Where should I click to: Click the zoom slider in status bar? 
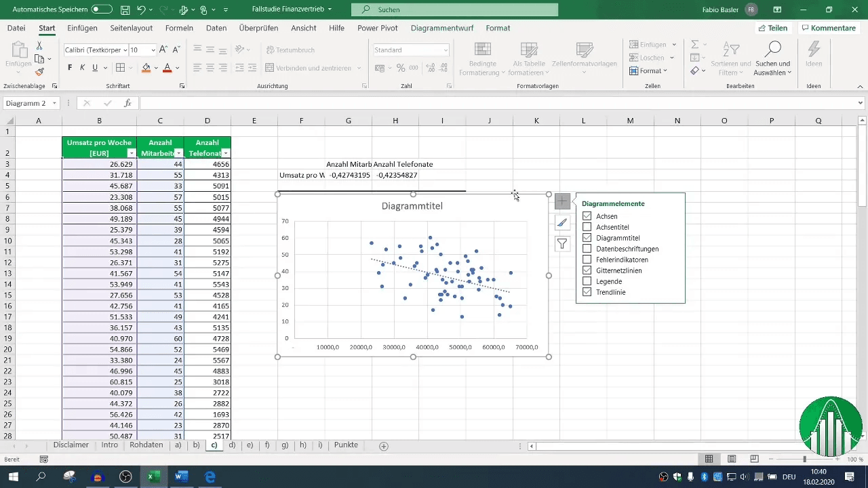(804, 460)
